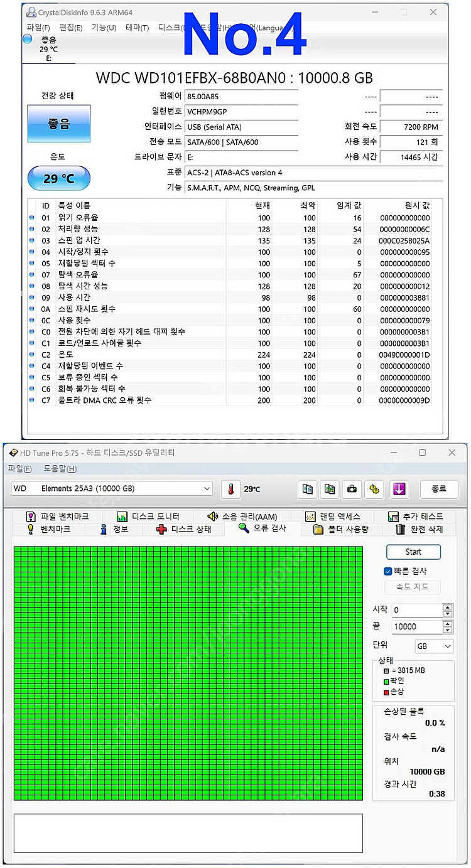The height and width of the screenshot is (868, 471).
Task: Switch to the 완전 삭제 tab
Action: point(420,529)
